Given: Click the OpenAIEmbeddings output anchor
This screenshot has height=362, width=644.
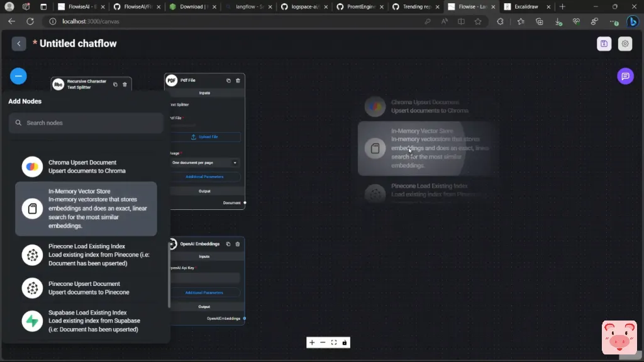Looking at the screenshot, I should click(245, 319).
